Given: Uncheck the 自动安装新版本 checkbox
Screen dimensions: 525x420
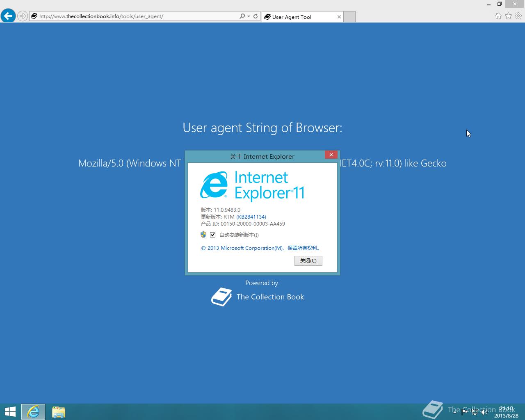Looking at the screenshot, I should 212,235.
